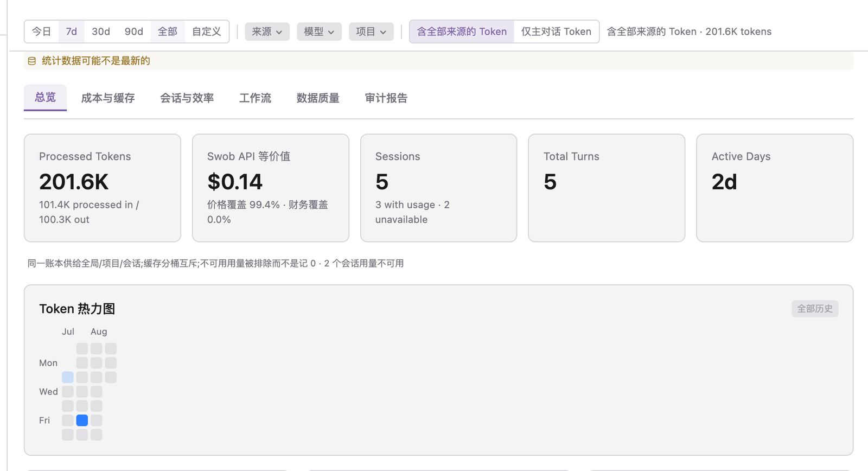Click the $0.14 cost value
868x471 pixels.
pyautogui.click(x=235, y=182)
